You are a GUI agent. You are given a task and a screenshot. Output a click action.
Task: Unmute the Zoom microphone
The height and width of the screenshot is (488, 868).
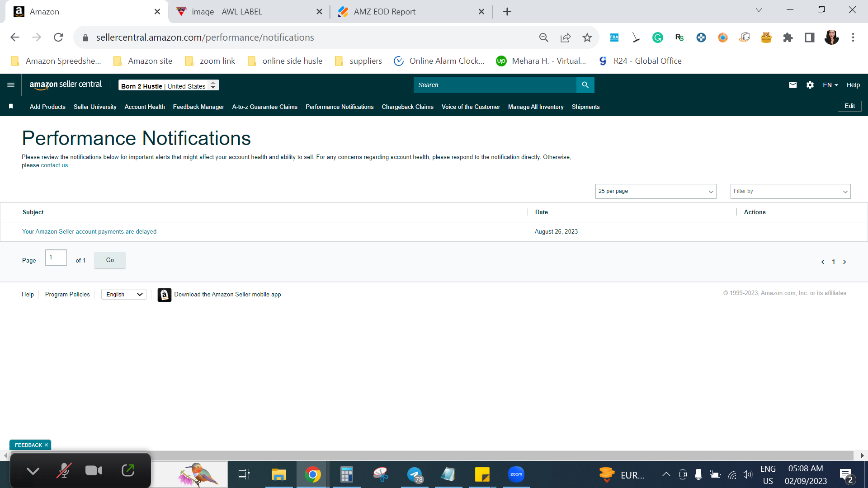pos(64,471)
